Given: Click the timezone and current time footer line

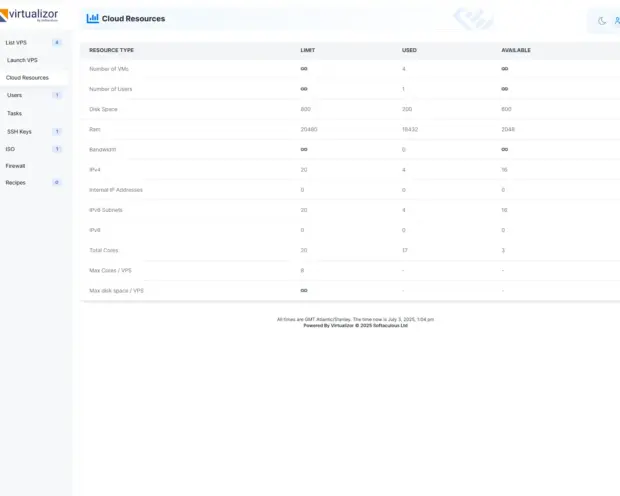Looking at the screenshot, I should click(355, 319).
